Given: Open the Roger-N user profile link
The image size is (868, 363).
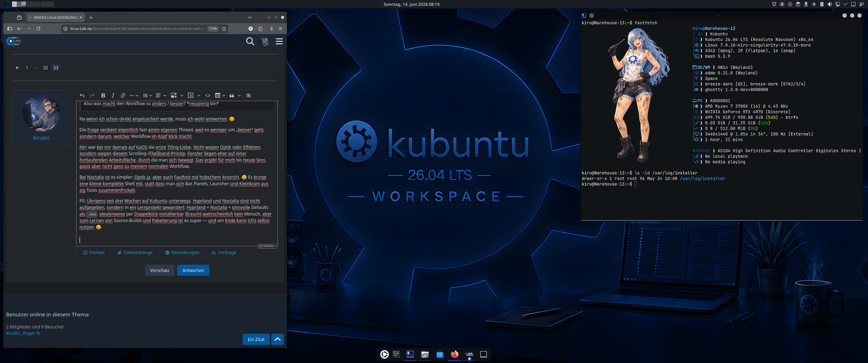Looking at the screenshot, I should 31,333.
